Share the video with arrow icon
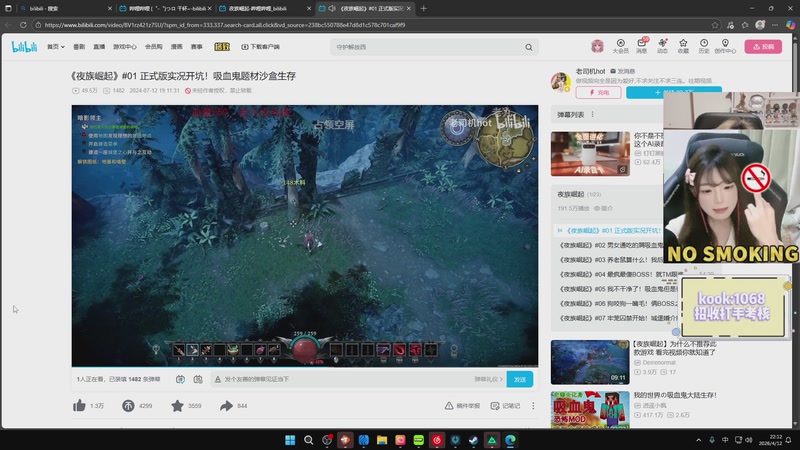The width and height of the screenshot is (800, 450). (x=226, y=406)
